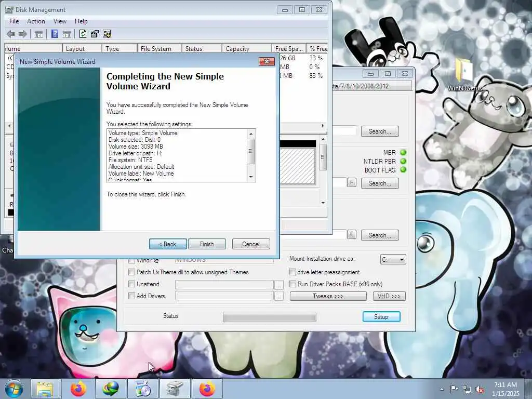
Task: Click disk pane vertical scroll-down arrow
Action: [323, 203]
